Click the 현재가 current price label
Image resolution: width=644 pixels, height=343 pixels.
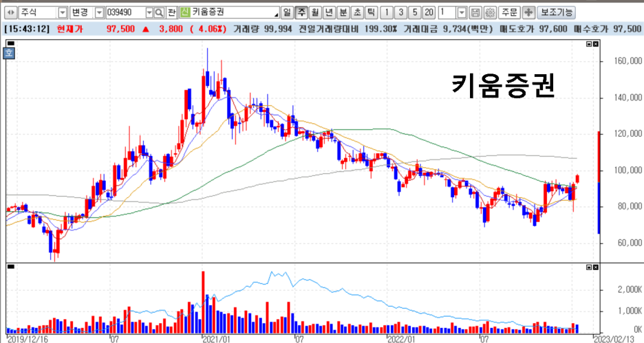click(70, 29)
